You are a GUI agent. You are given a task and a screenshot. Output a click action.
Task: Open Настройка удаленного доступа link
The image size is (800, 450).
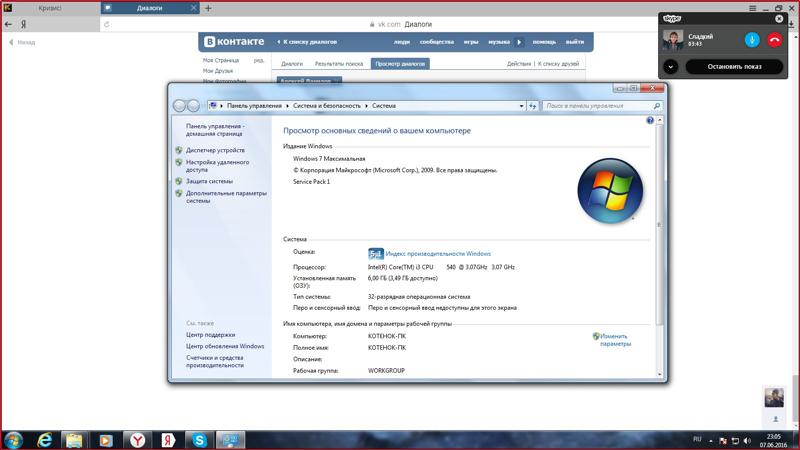[217, 166]
